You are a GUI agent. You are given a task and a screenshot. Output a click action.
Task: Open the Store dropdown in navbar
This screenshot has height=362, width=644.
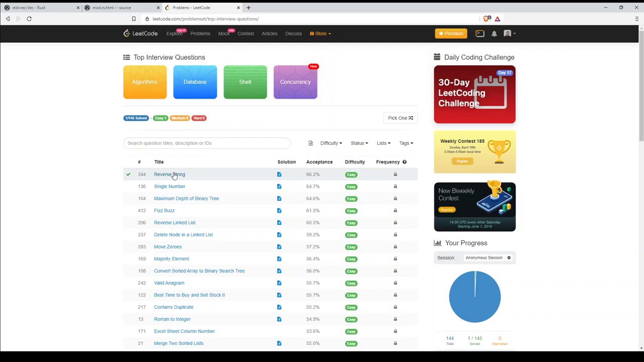(x=320, y=34)
